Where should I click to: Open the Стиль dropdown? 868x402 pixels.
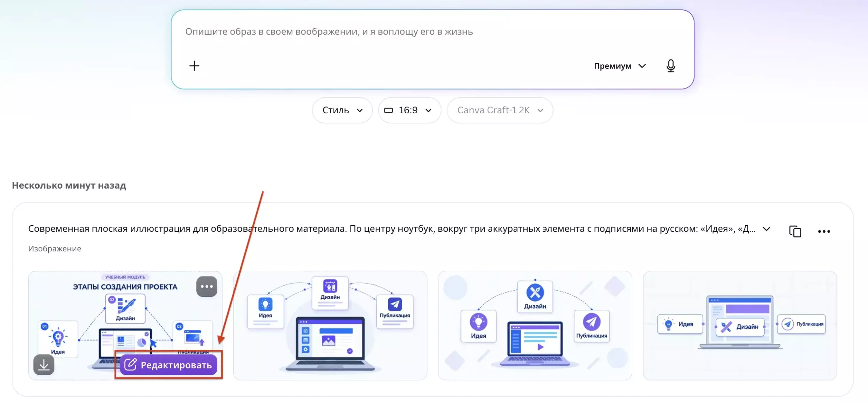[342, 110]
